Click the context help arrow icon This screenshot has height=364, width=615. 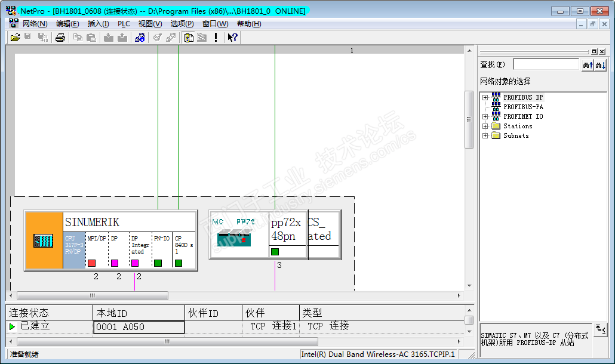click(x=233, y=38)
